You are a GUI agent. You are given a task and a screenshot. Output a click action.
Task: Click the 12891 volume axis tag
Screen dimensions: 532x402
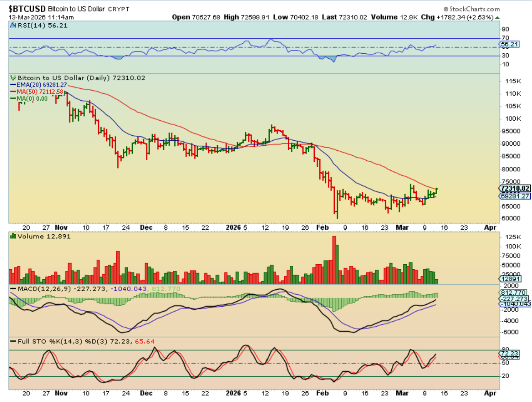pyautogui.click(x=510, y=279)
